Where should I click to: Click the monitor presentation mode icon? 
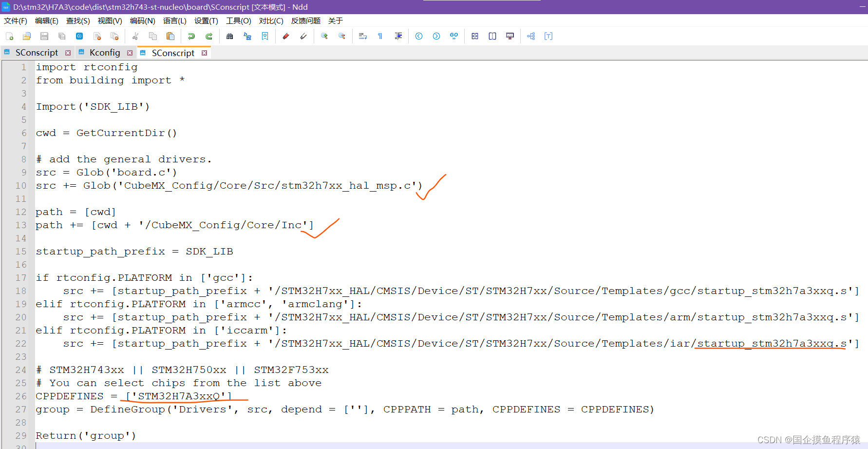pyautogui.click(x=510, y=36)
